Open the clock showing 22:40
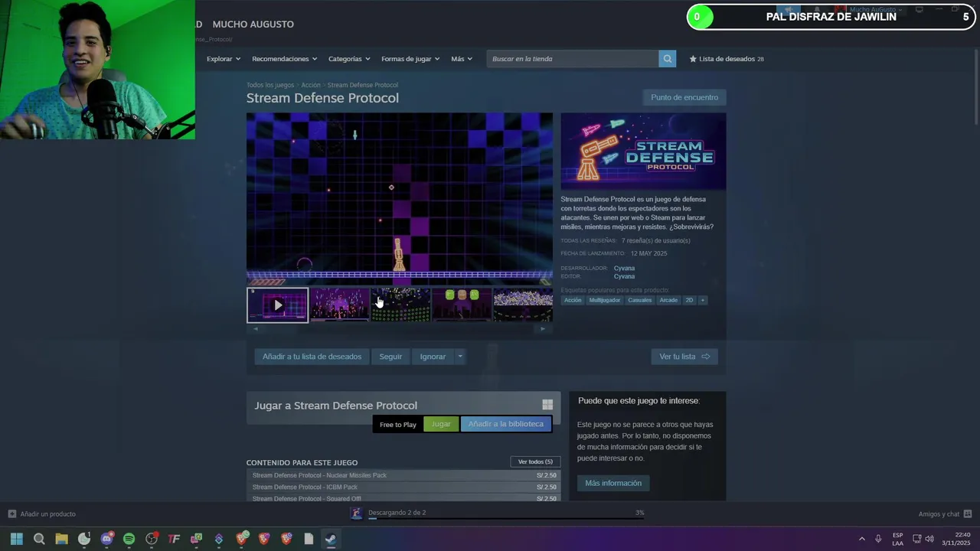Screen dimensions: 980x551 pyautogui.click(x=956, y=539)
